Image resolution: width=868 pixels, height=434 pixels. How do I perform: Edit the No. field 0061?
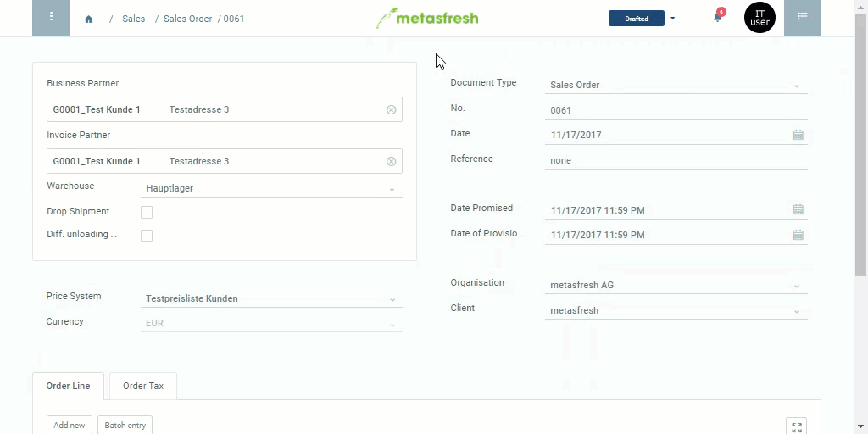[x=676, y=110]
